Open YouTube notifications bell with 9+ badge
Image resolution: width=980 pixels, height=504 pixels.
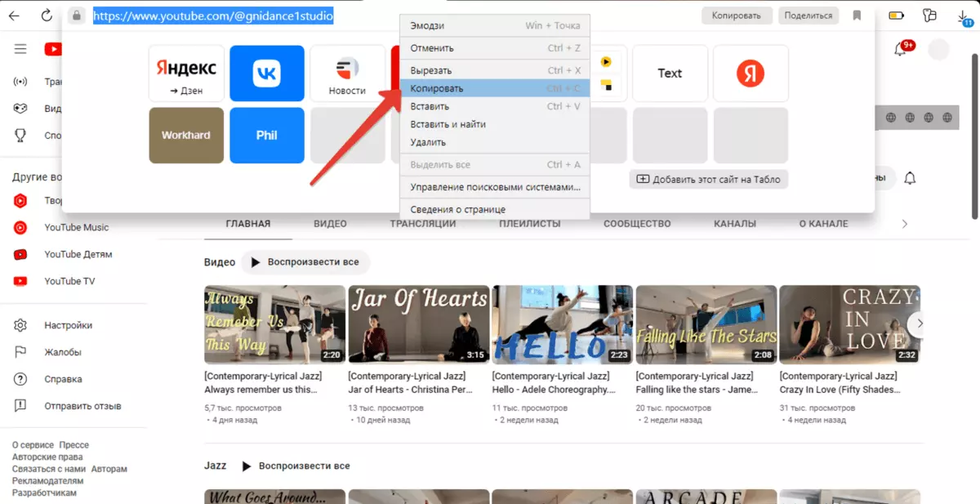click(902, 49)
